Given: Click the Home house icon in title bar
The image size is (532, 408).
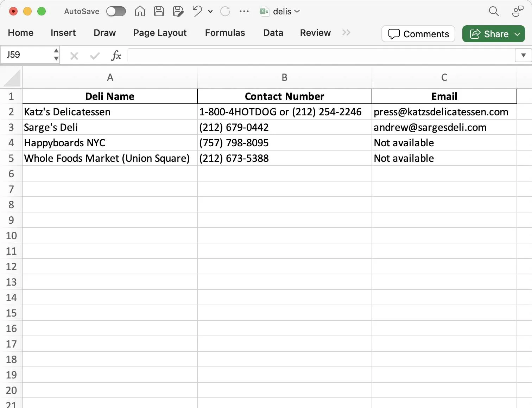Looking at the screenshot, I should coord(140,11).
